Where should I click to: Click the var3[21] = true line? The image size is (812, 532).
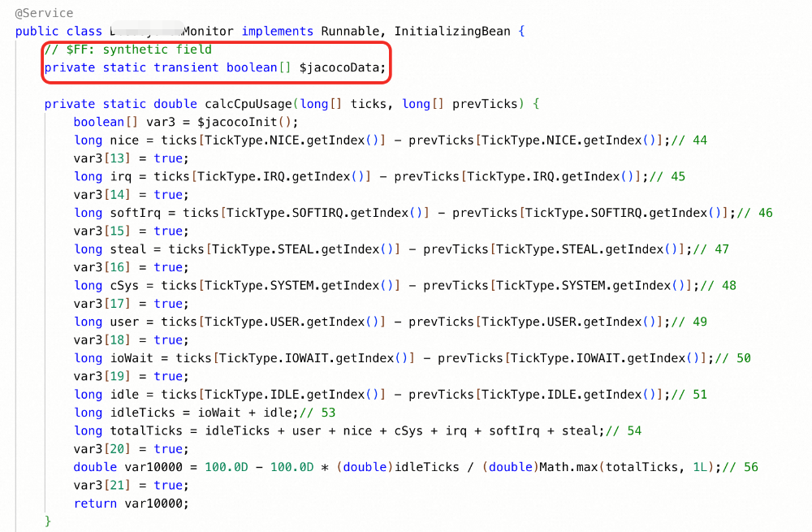tap(132, 486)
